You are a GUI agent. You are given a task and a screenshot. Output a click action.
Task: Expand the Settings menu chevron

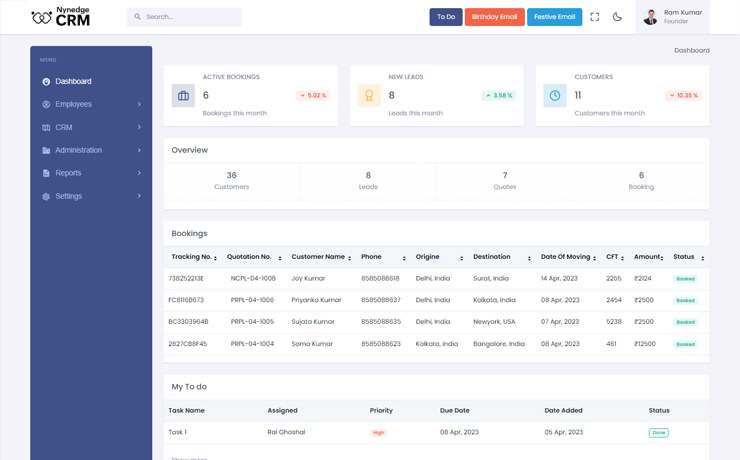click(139, 196)
